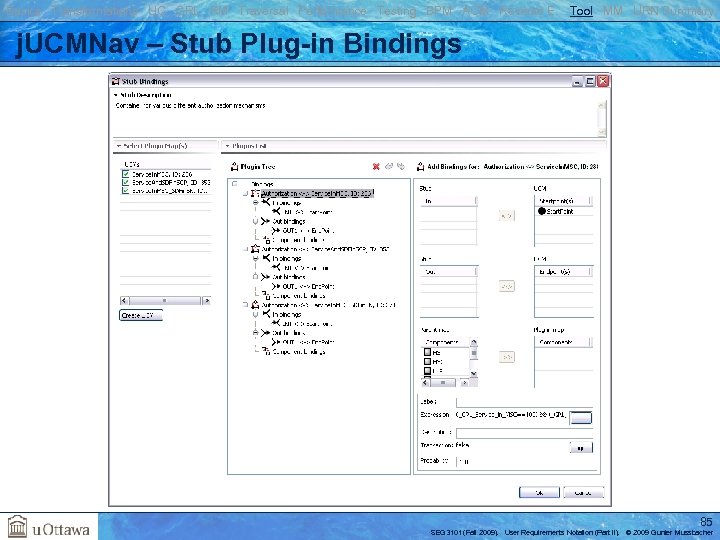Click In Bindings icon under last Authorization

point(266,314)
